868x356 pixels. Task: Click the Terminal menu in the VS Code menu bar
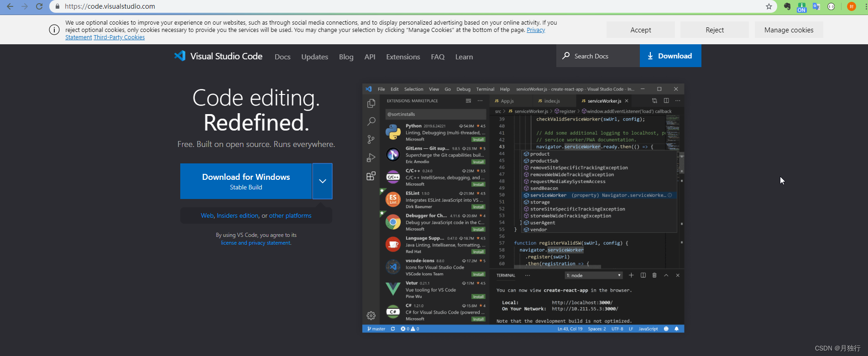(485, 89)
